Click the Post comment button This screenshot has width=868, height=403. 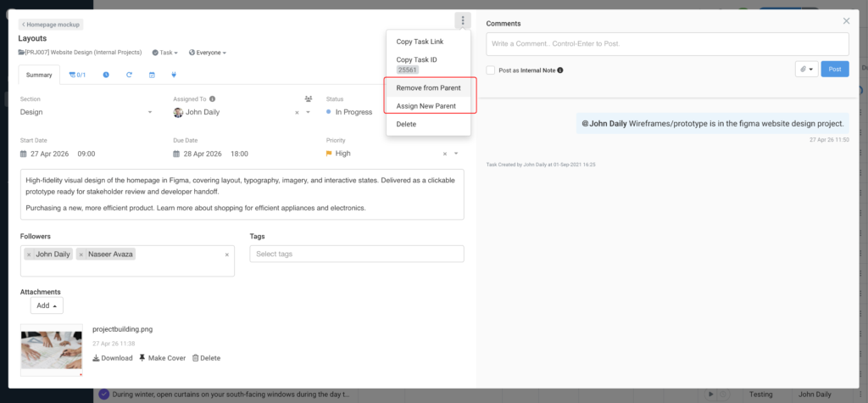click(x=835, y=70)
